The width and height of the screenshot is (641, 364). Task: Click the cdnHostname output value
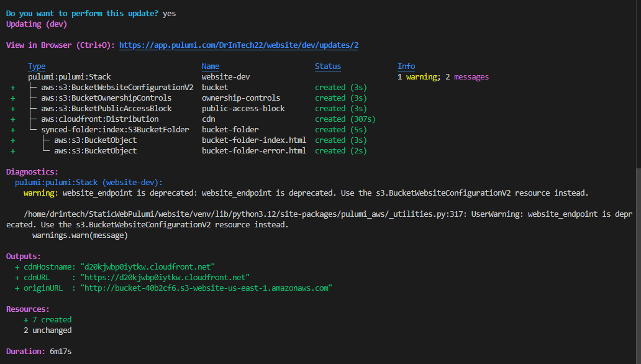tap(148, 267)
